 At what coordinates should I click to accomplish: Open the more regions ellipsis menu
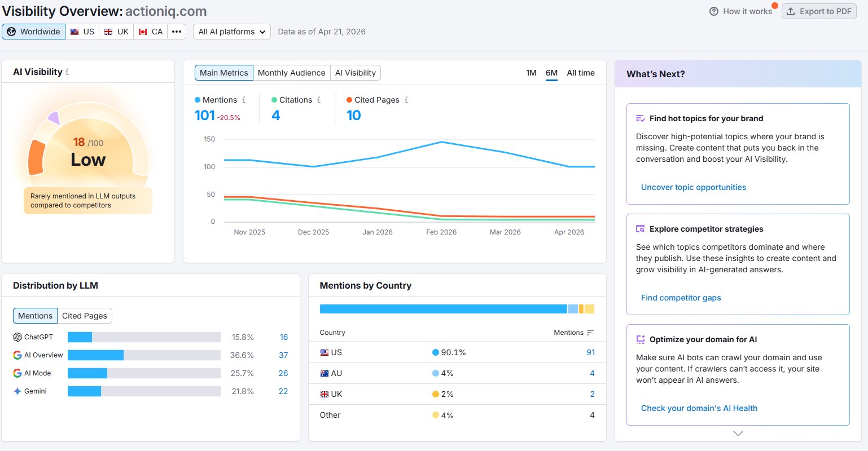pos(177,32)
